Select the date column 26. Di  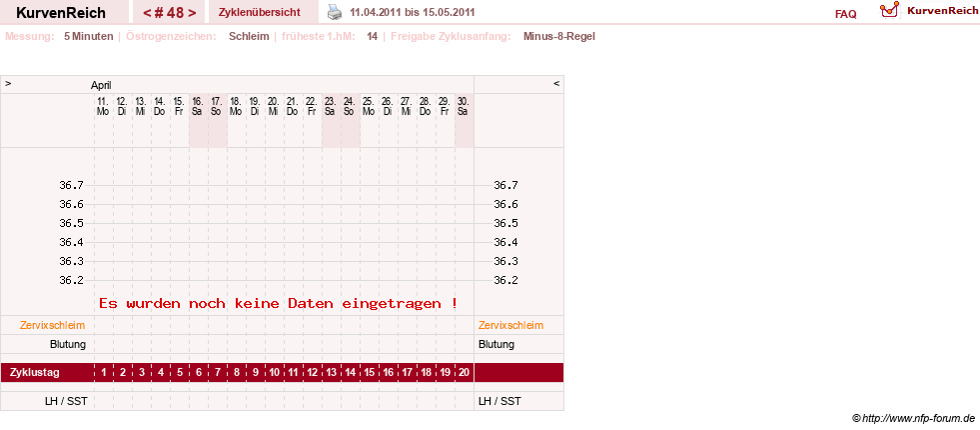388,106
